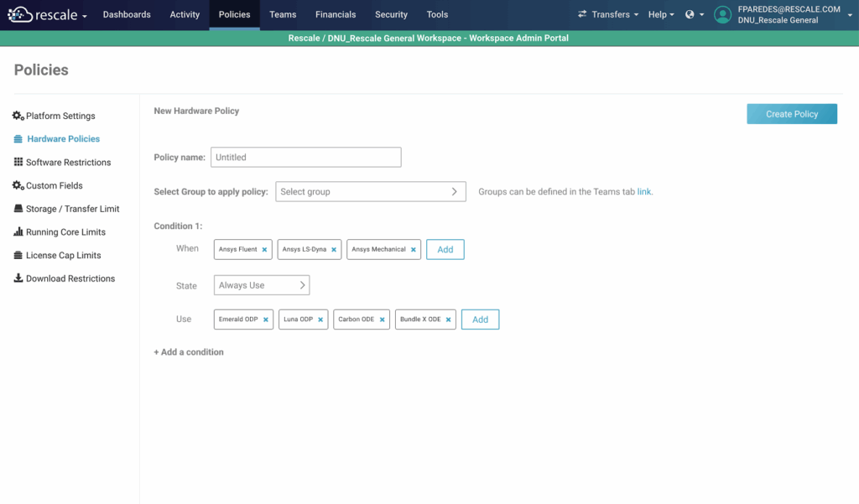859x504 pixels.
Task: Remove the Ansys LS-Dyna tag
Action: pos(334,250)
